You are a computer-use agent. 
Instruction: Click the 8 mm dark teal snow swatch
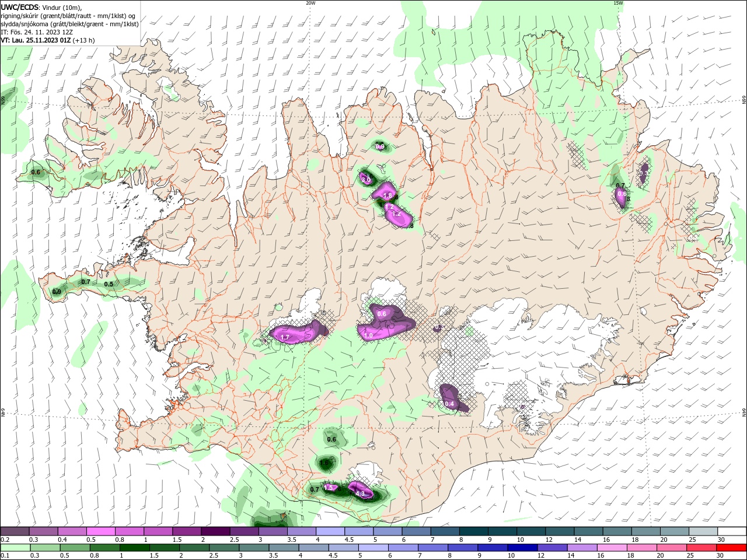click(473, 531)
